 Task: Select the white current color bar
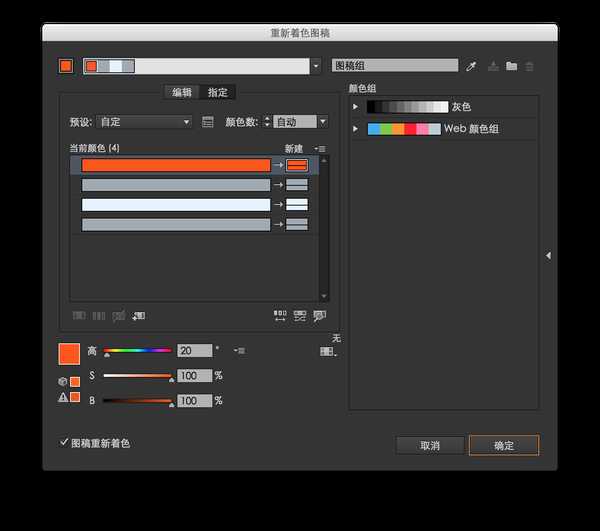(x=176, y=205)
